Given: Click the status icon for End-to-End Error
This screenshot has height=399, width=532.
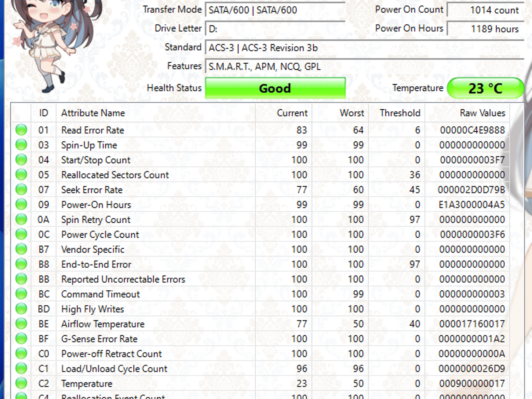Looking at the screenshot, I should (21, 264).
